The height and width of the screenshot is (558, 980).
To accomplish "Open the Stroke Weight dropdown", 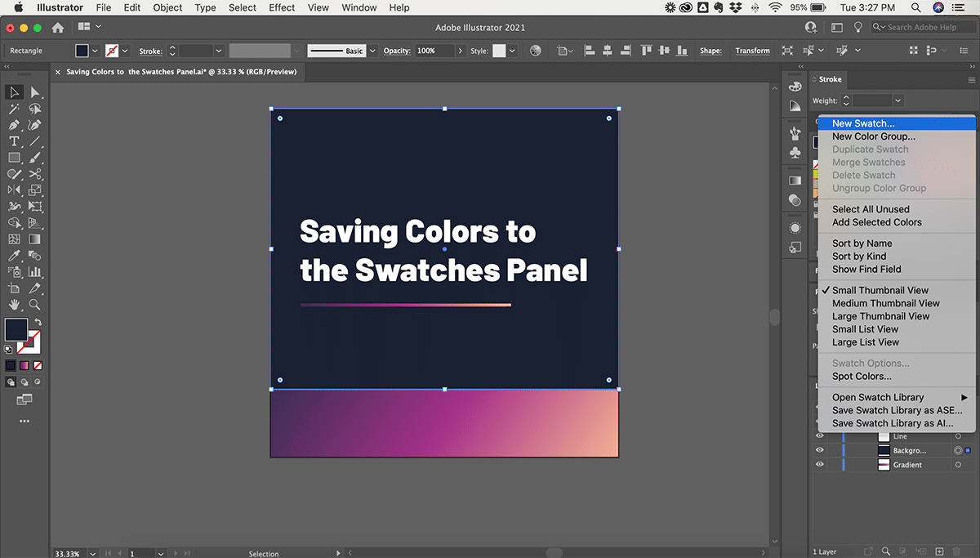I will (x=898, y=100).
